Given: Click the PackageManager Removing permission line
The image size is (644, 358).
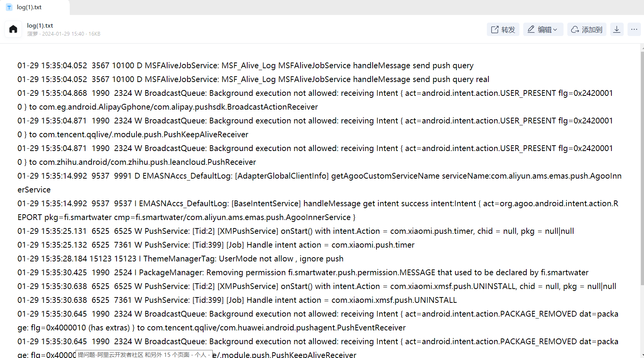Looking at the screenshot, I should click(x=303, y=273).
